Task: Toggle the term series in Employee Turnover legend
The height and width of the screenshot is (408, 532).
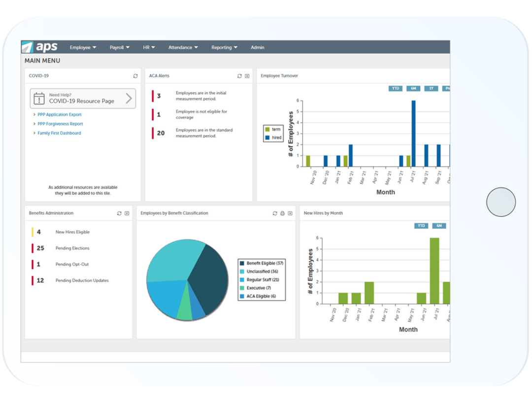Action: 274,129
